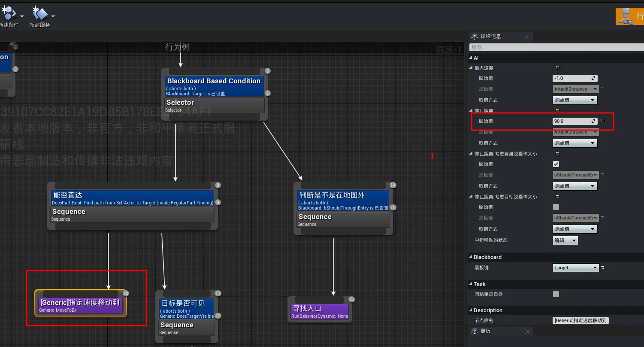644x347 pixels.
Task: Open the 中断移动的状态 编辑 dropdown
Action: [565, 240]
